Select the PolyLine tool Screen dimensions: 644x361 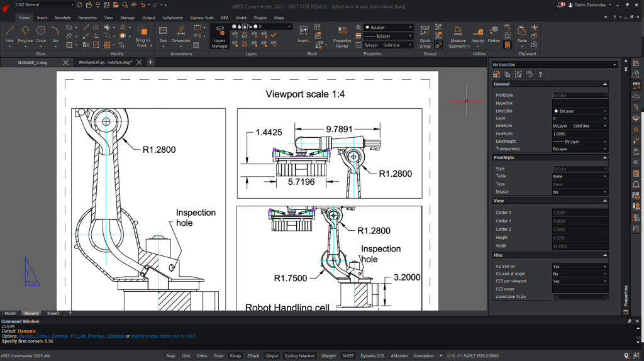pos(25,34)
